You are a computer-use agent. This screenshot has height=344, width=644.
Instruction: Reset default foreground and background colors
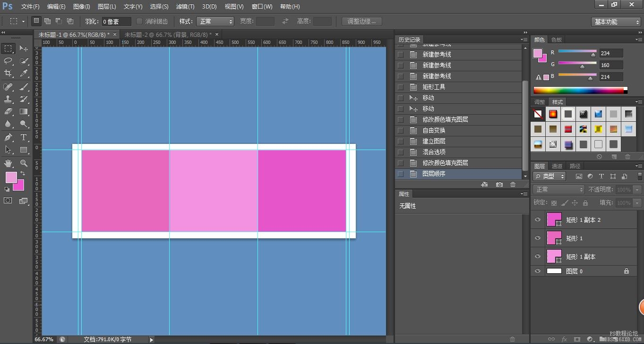pyautogui.click(x=7, y=189)
